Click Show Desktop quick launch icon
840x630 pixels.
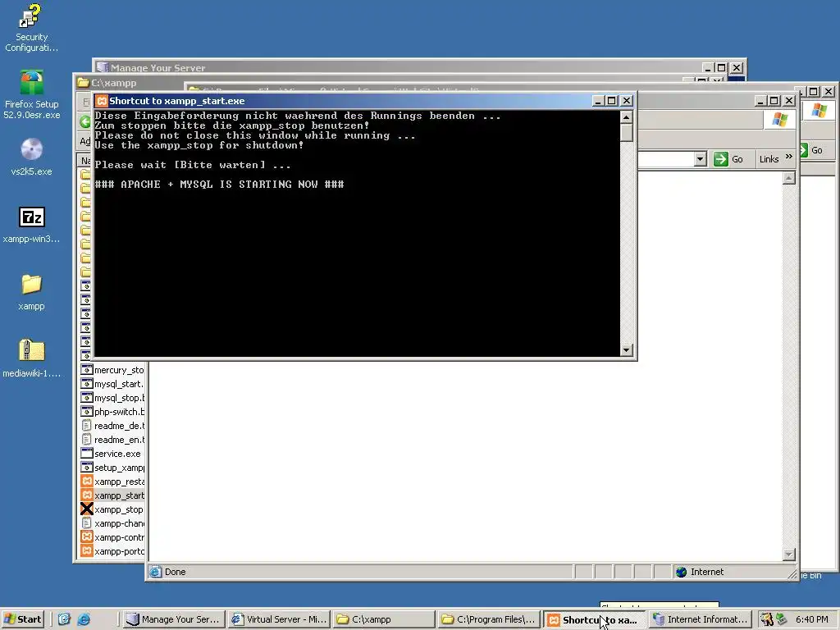click(64, 619)
